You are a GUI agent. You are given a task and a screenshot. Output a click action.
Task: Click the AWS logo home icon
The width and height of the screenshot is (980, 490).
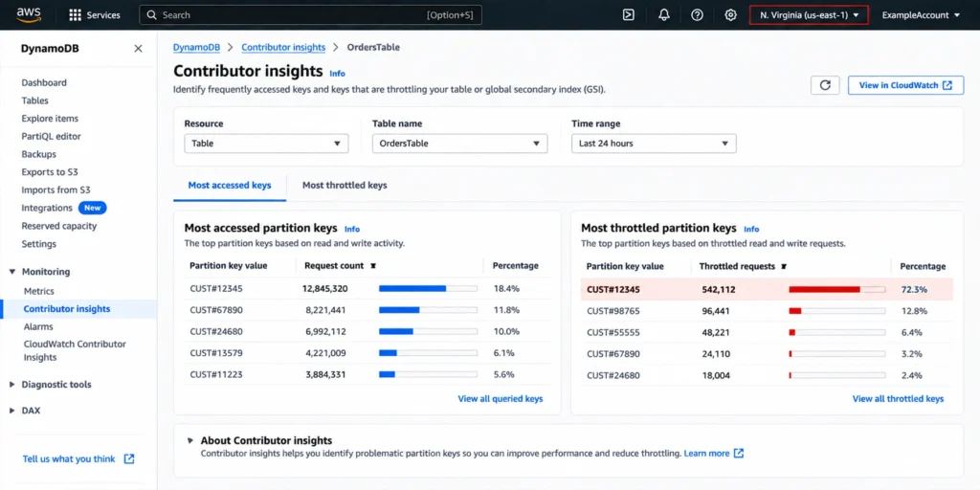click(28, 15)
